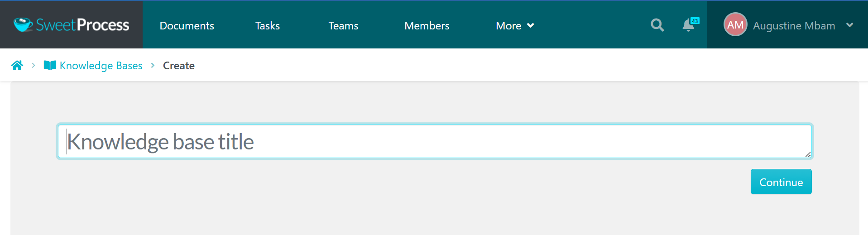Open the Teams menu

pyautogui.click(x=343, y=26)
